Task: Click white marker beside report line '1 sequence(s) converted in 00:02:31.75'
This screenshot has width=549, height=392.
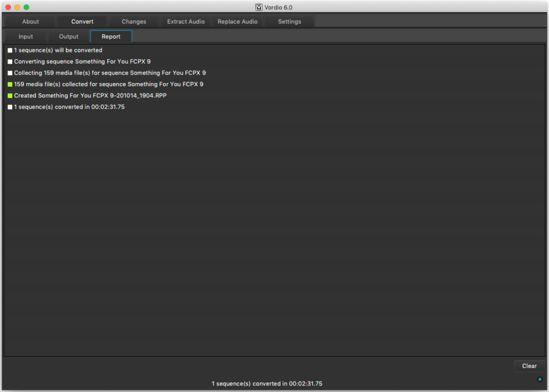Action: point(10,107)
